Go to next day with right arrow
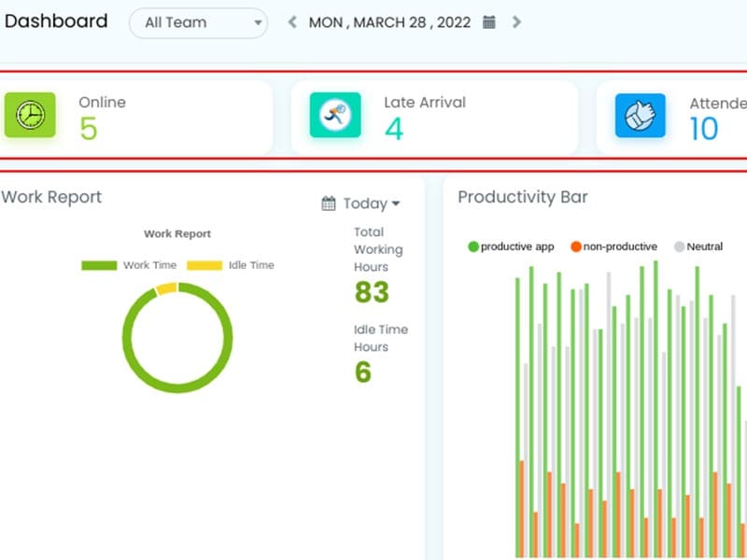 click(517, 22)
